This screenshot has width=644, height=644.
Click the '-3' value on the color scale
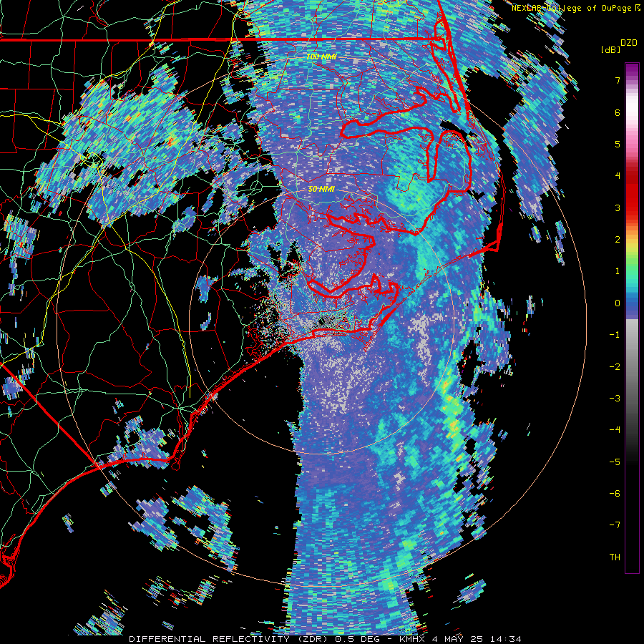coord(615,399)
